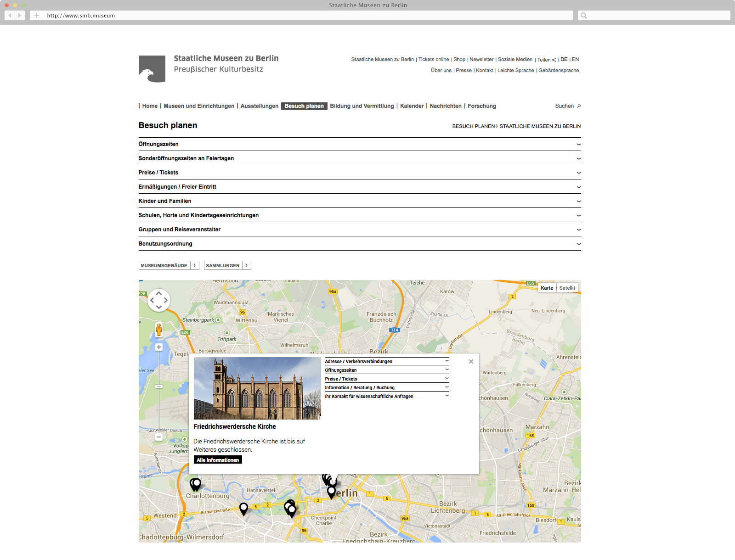Image resolution: width=735 pixels, height=560 pixels.
Task: Click the Alle Informationen button
Action: pos(218,460)
